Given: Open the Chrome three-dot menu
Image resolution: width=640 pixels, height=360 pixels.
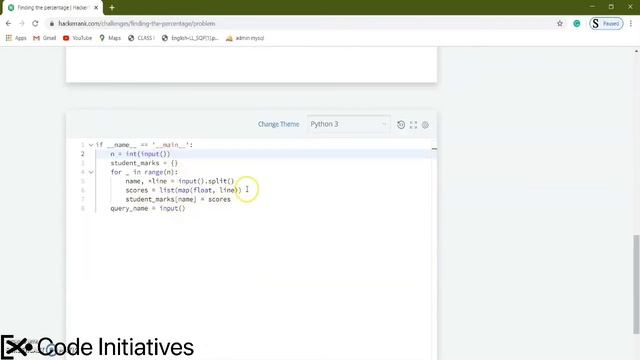Looking at the screenshot, I should 631,24.
